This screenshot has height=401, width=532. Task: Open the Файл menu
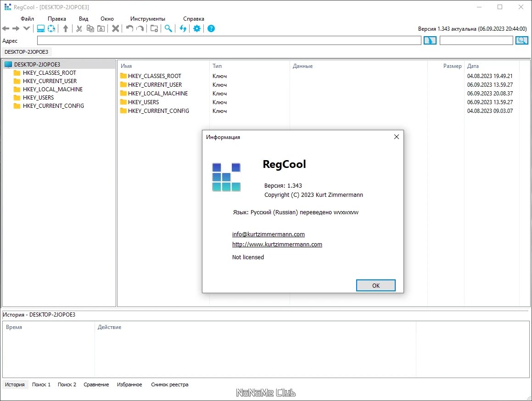(x=27, y=19)
